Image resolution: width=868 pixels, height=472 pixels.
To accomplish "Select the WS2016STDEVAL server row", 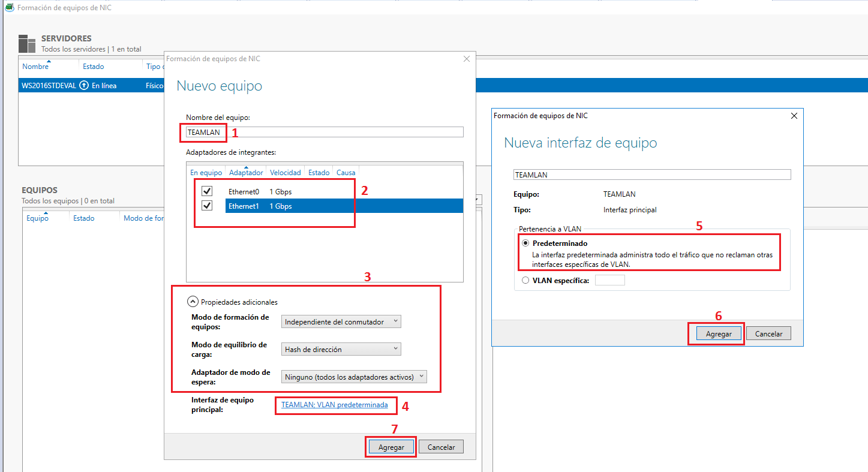I will point(48,85).
